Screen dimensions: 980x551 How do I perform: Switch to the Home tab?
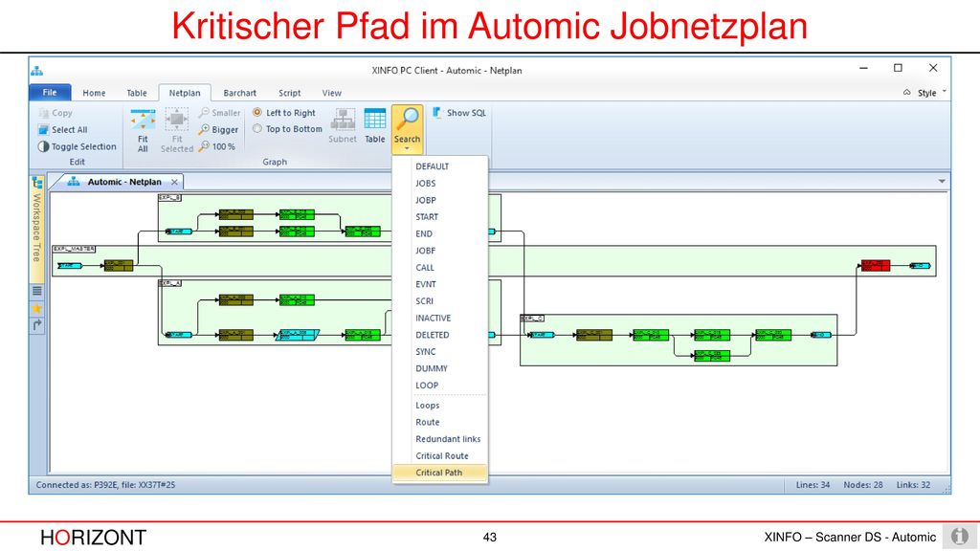point(95,93)
